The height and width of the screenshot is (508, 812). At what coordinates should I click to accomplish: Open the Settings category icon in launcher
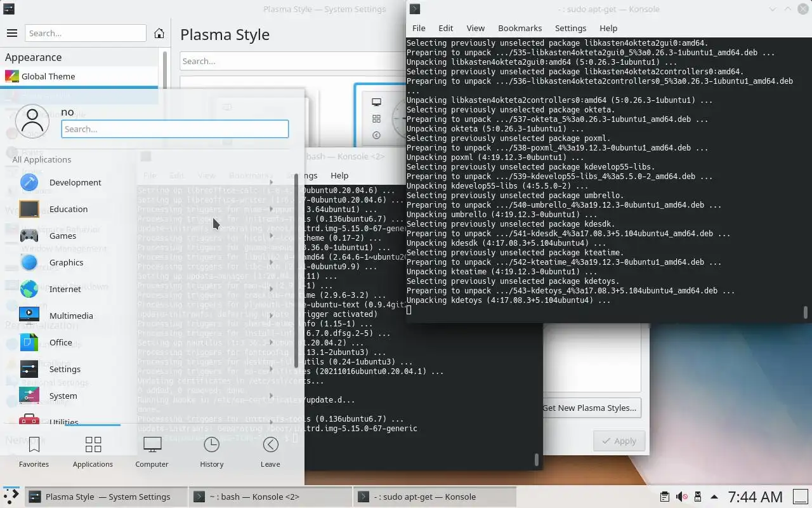coord(29,369)
